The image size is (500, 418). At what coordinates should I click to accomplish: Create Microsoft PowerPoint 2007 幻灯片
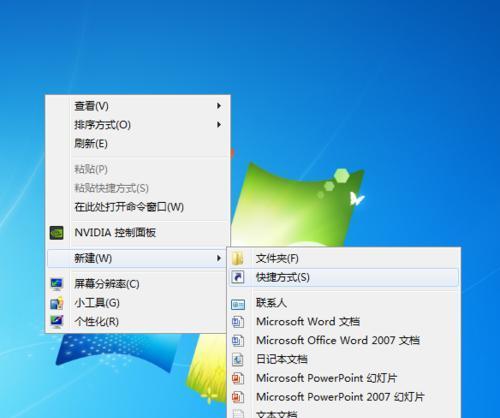(x=344, y=397)
